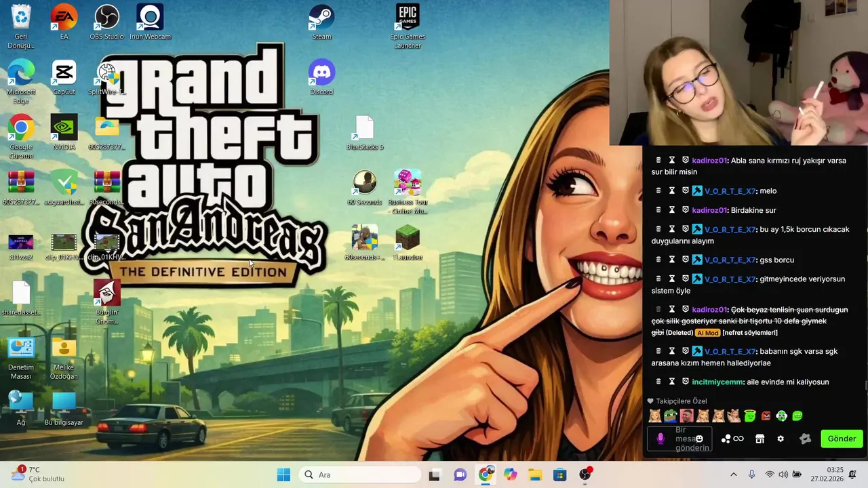Open the notification bell in tray
868x488 pixels.
click(852, 474)
